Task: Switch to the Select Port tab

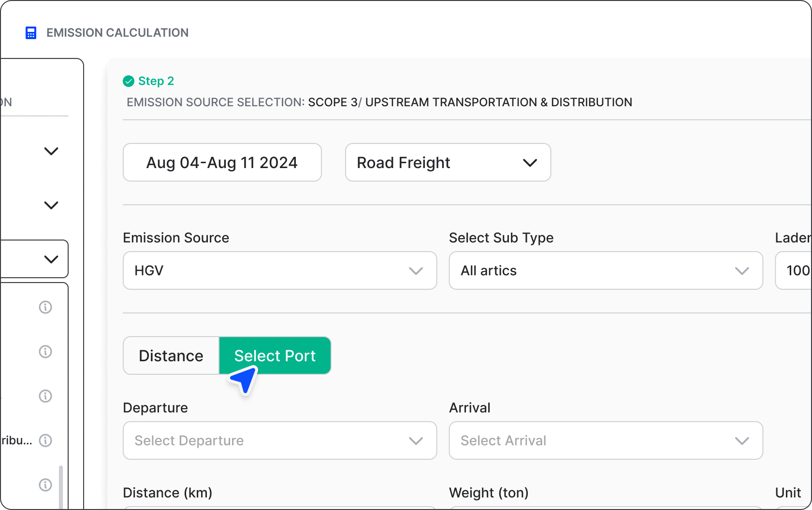Action: pyautogui.click(x=275, y=355)
